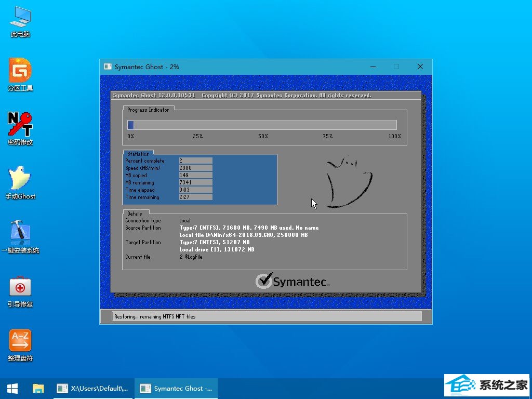Click the Windows Start button

[12, 388]
